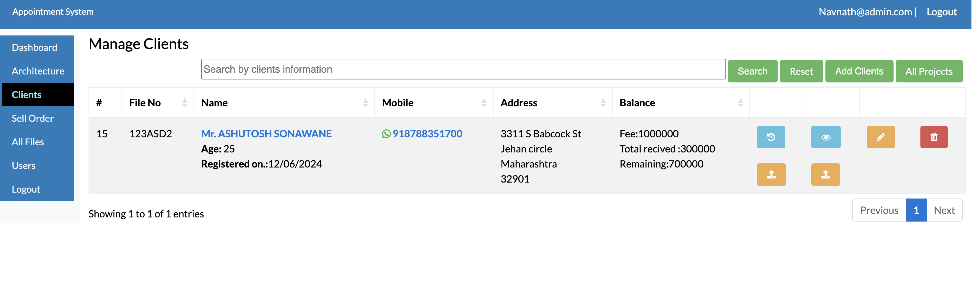980x296 pixels.
Task: Open All Files sidebar item
Action: tap(28, 142)
